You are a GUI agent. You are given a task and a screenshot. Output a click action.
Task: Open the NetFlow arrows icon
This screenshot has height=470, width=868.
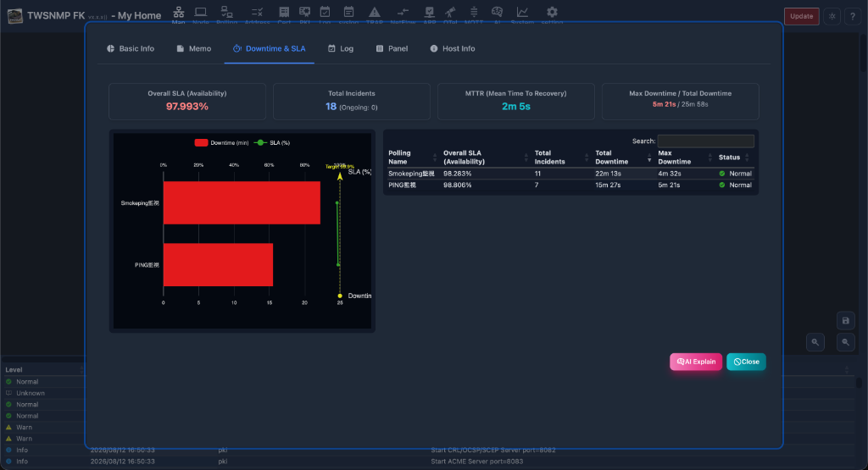click(403, 12)
